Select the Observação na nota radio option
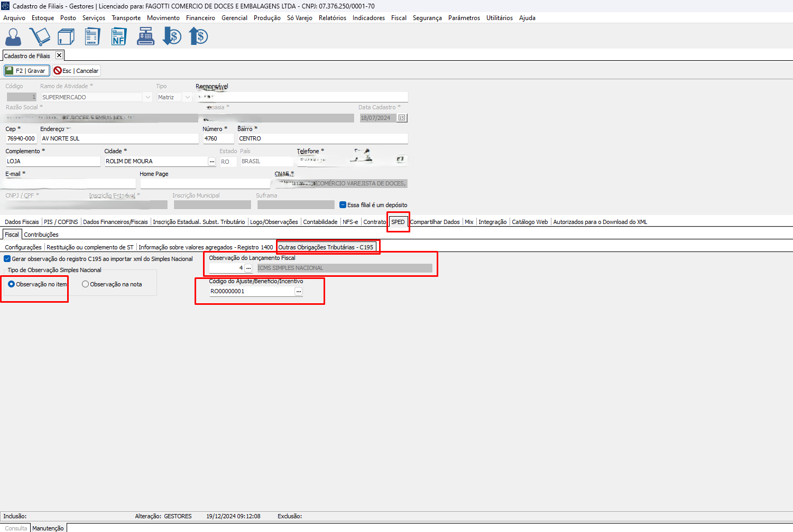Image resolution: width=793 pixels, height=532 pixels. click(86, 284)
